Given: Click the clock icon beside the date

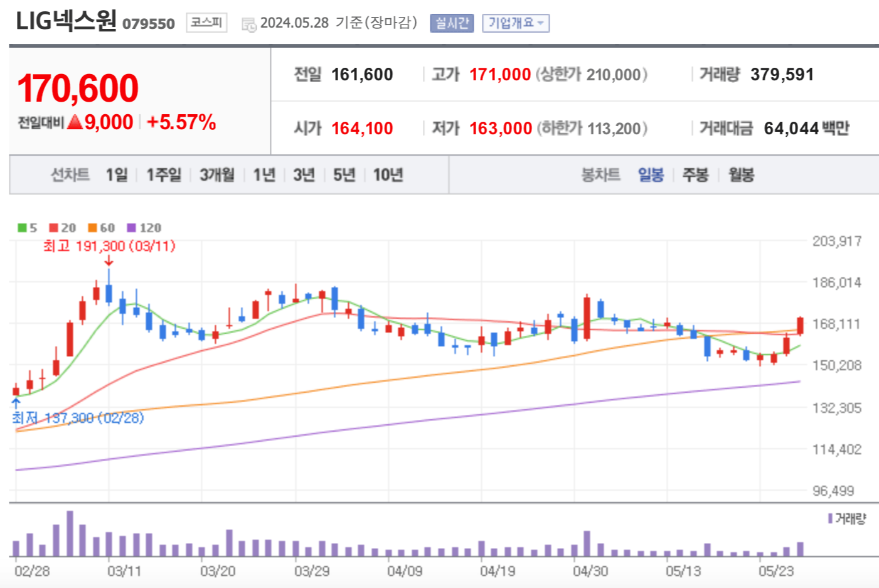Looking at the screenshot, I should click(249, 25).
